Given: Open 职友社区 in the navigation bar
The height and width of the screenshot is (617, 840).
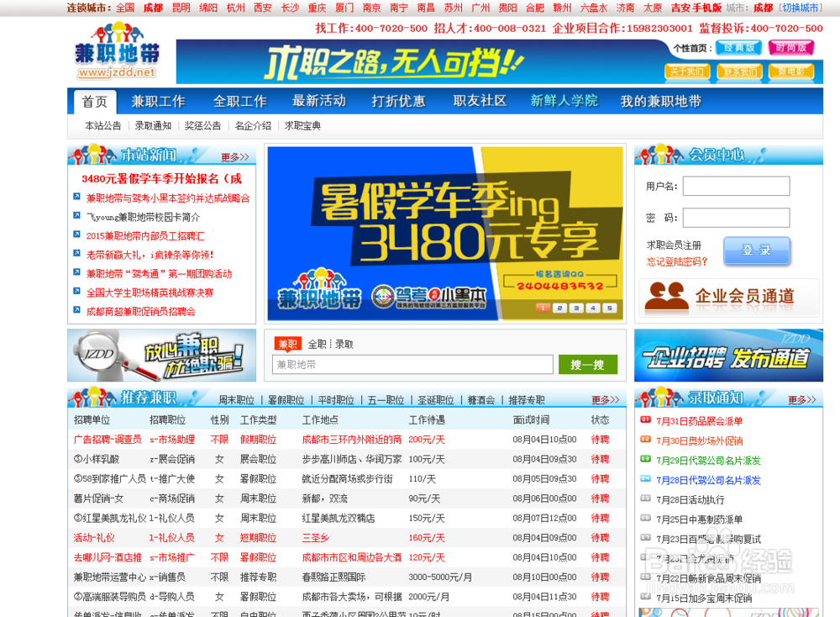Looking at the screenshot, I should tap(480, 101).
